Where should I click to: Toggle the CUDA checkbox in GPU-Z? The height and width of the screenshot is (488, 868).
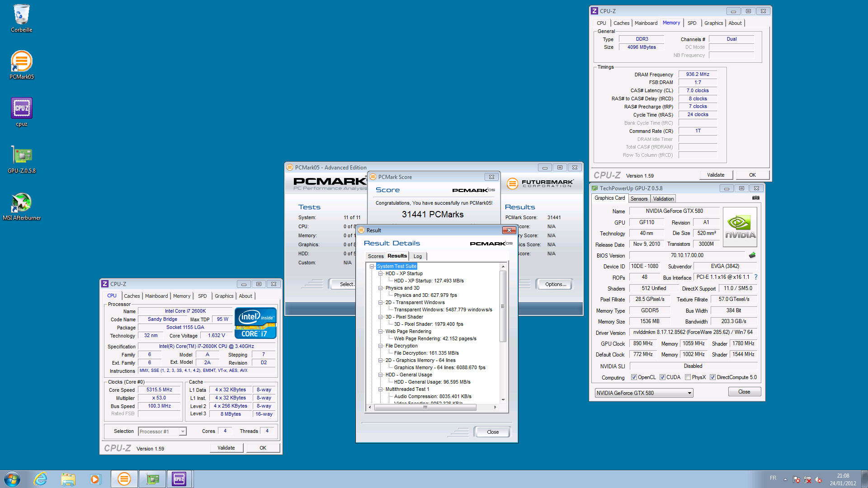click(662, 377)
